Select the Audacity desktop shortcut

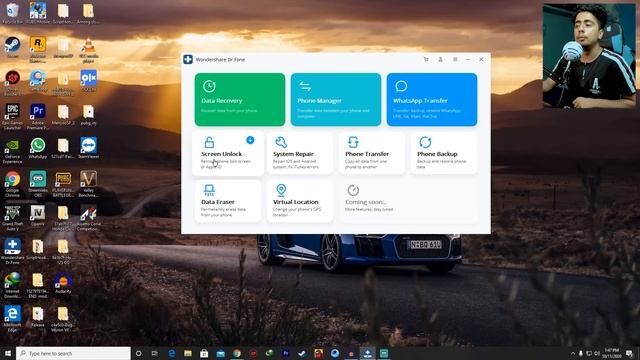pyautogui.click(x=63, y=283)
